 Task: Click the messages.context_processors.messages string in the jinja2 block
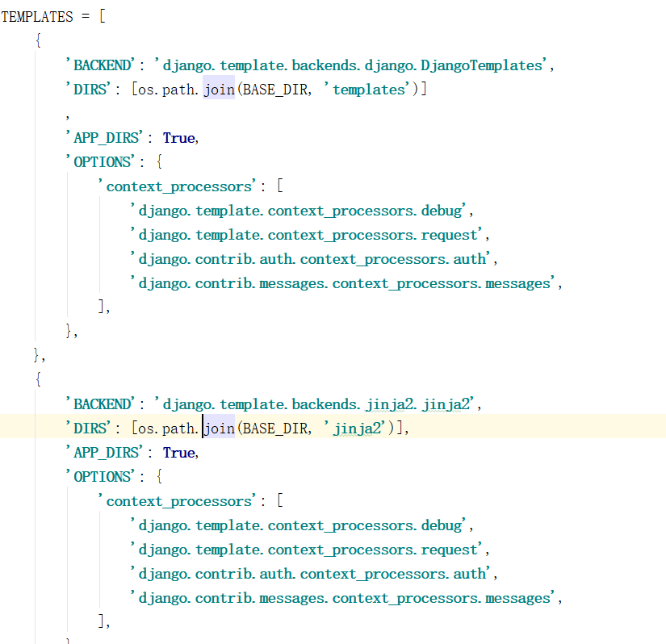pos(343,598)
